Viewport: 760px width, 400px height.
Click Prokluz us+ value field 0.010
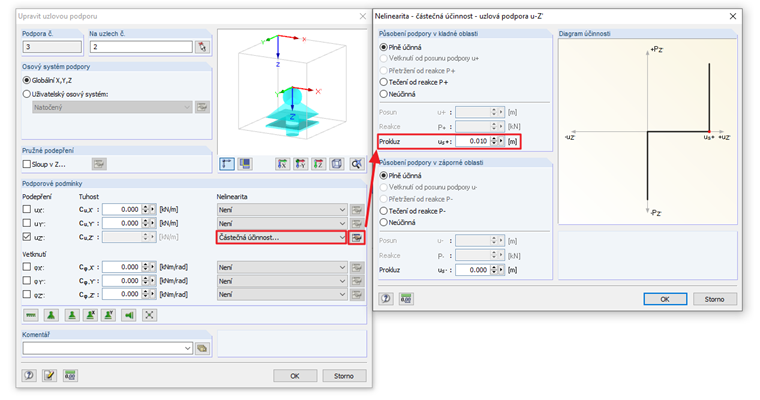[473, 141]
